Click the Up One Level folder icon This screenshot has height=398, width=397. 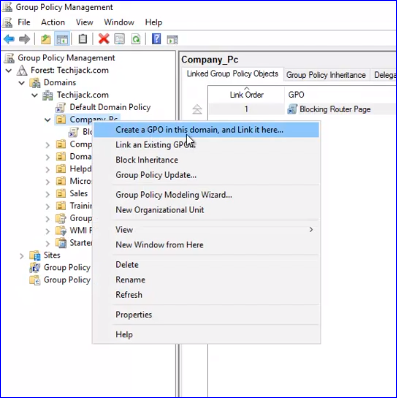click(x=46, y=39)
